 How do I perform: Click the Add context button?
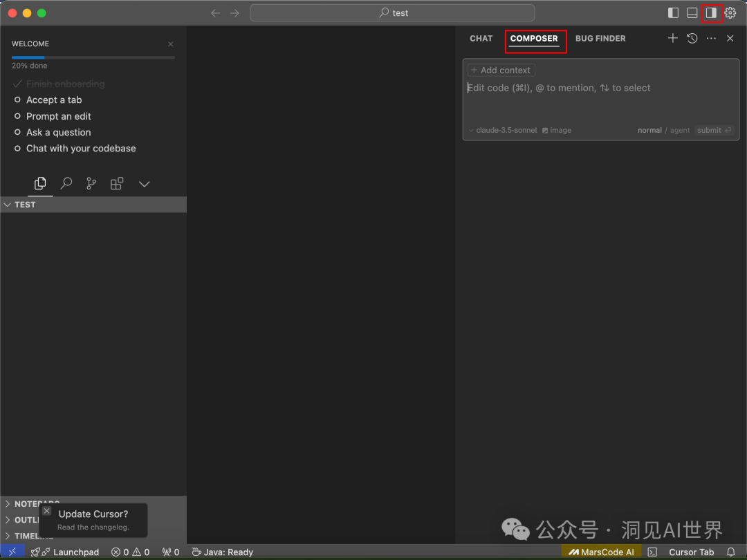click(501, 71)
